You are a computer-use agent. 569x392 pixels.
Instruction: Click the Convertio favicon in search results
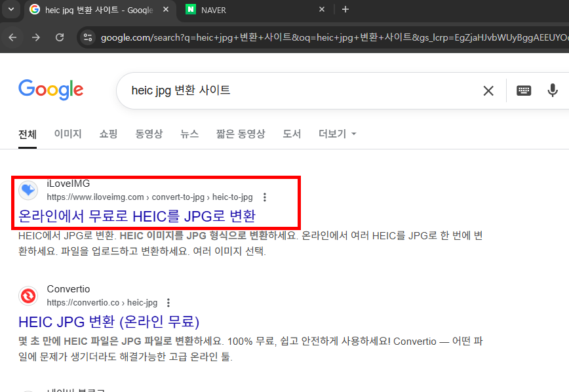click(28, 296)
